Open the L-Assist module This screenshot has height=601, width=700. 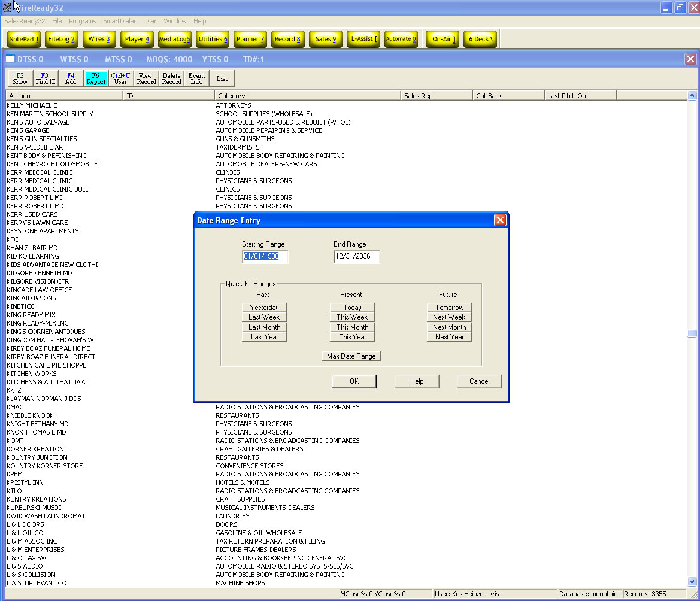click(x=363, y=39)
